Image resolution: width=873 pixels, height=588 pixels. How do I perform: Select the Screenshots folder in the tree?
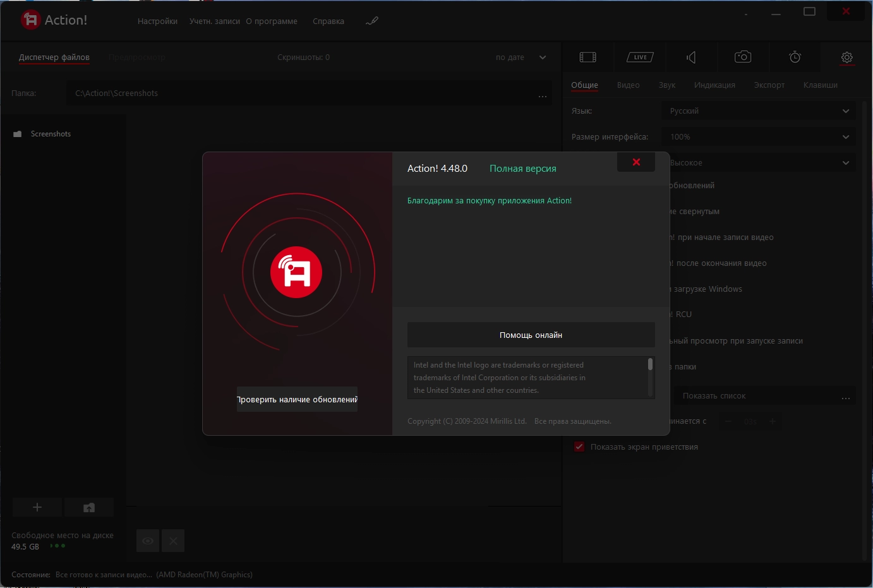point(51,134)
